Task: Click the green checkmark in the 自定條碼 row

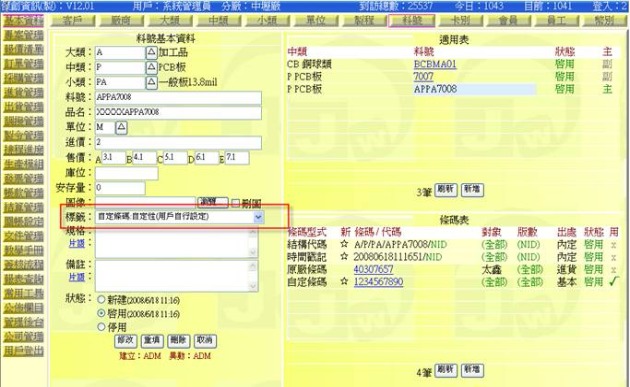Action: coord(613,281)
